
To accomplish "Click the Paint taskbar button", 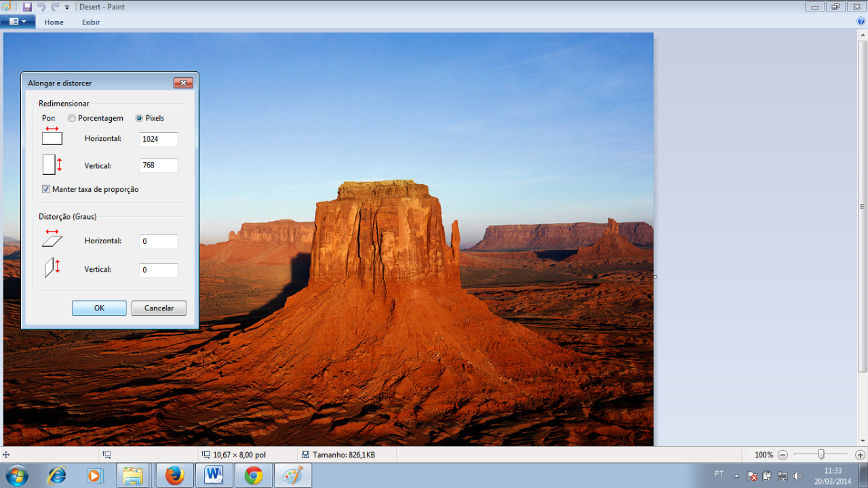I will pos(293,476).
